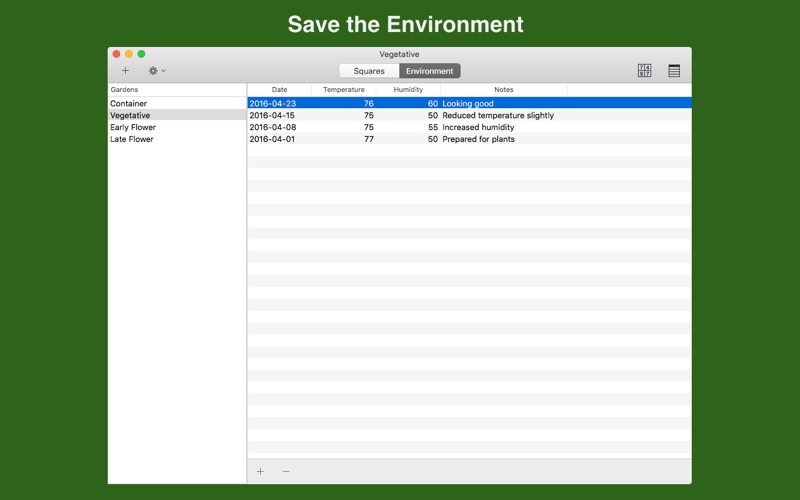Close the Vegetative window with the red button

[116, 54]
